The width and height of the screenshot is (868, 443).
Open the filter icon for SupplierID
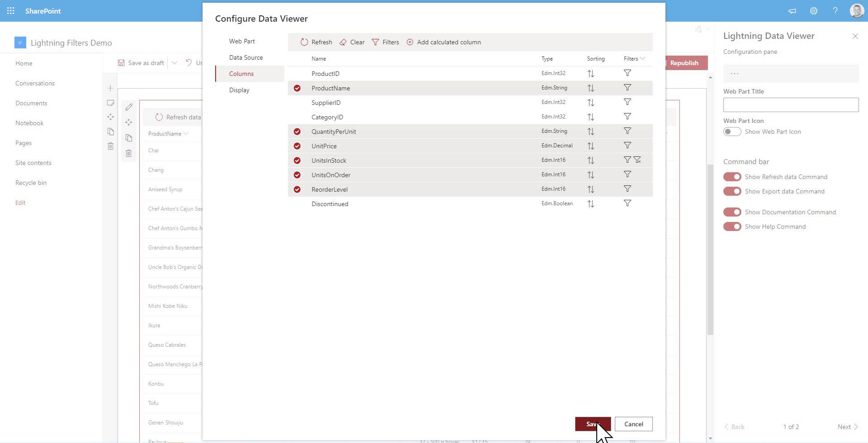point(627,102)
